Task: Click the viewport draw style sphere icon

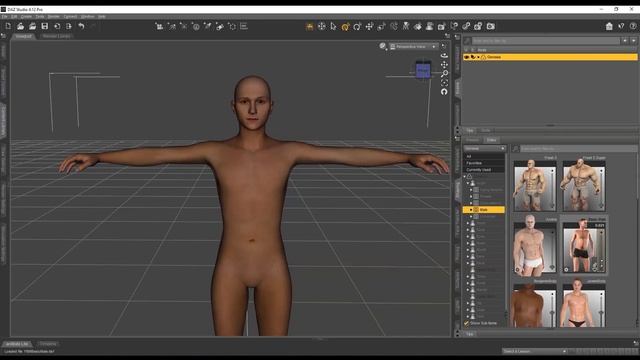Action: point(382,46)
